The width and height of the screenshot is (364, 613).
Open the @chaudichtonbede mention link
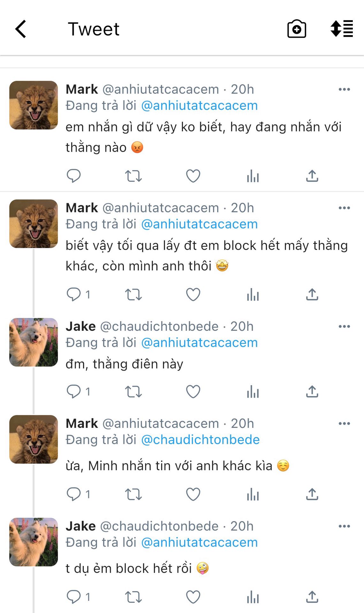click(200, 440)
